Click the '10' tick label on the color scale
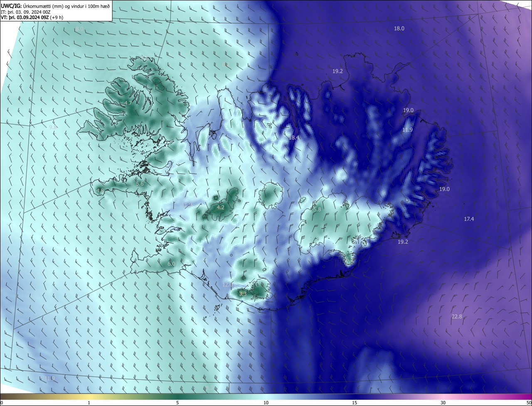 pyautogui.click(x=266, y=403)
